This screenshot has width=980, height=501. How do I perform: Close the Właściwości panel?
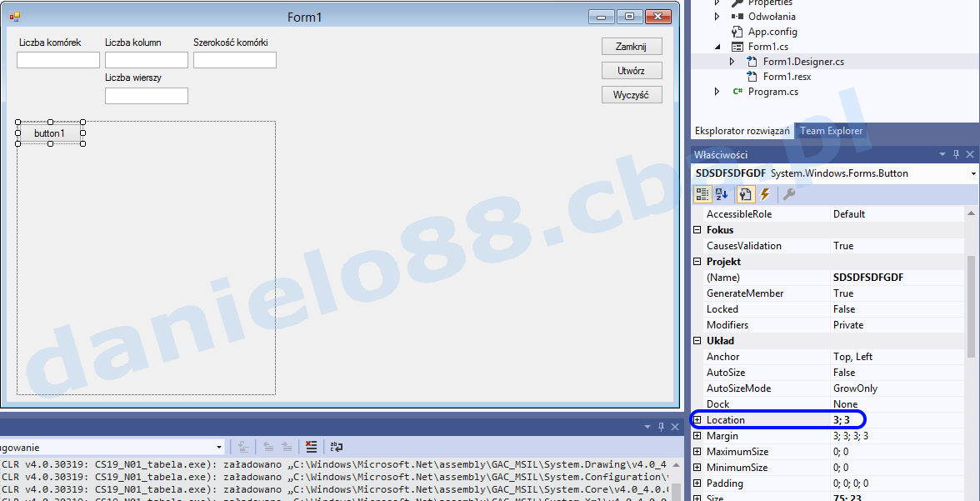coord(970,154)
